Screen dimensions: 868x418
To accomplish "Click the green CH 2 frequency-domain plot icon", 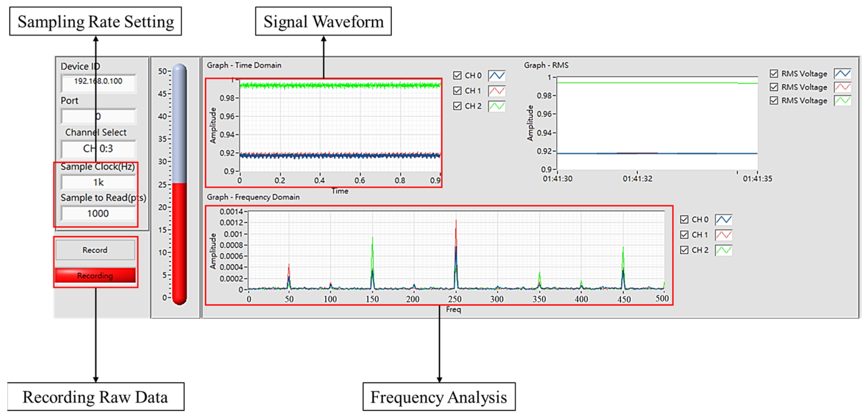I will tap(723, 250).
